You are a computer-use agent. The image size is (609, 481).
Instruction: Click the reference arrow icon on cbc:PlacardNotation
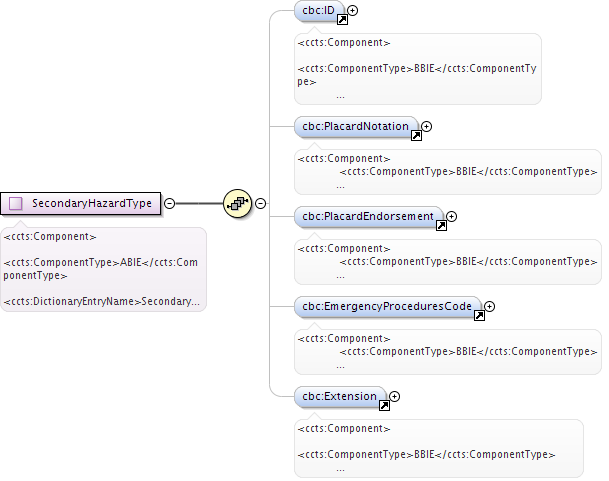[x=416, y=136]
